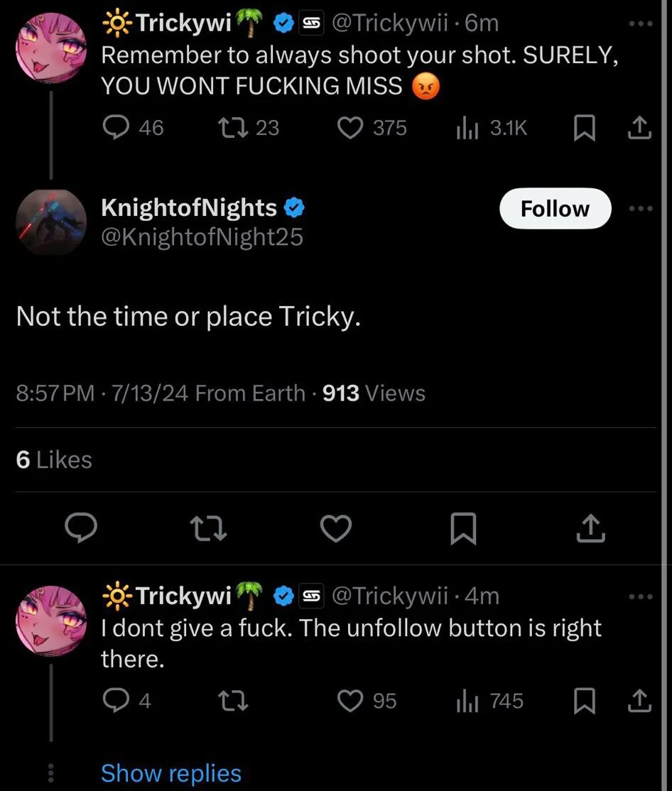Show replies under Trickywi's response
This screenshot has height=791, width=672.
pyautogui.click(x=171, y=773)
